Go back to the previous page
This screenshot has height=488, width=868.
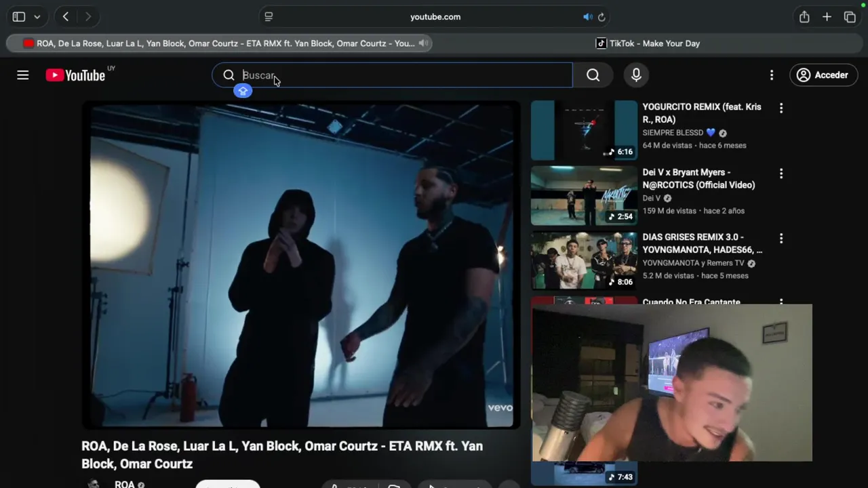click(65, 17)
